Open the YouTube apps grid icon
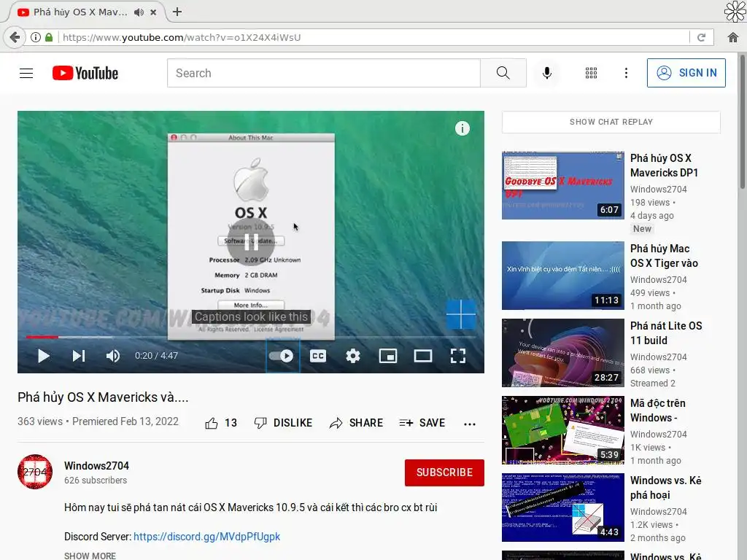 (591, 73)
